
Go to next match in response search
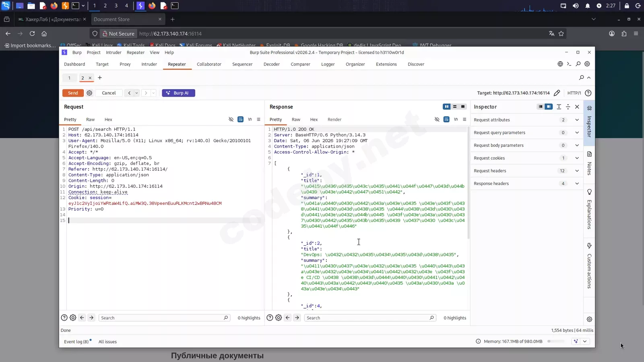[297, 318]
